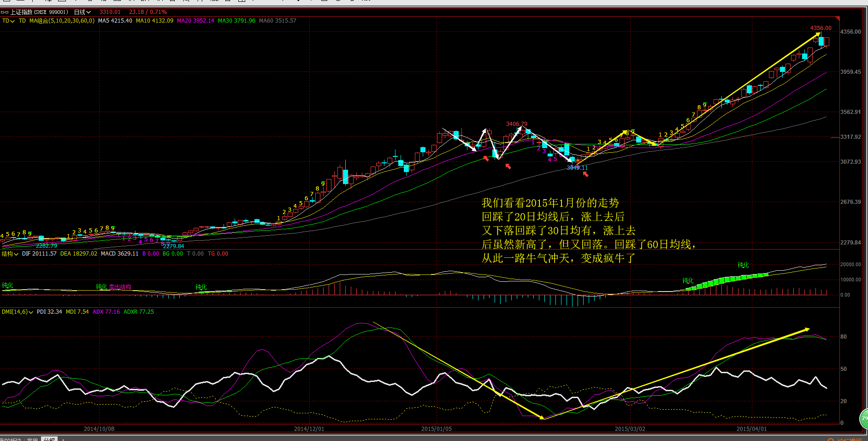The image size is (868, 441).
Task: Click the green MA30 3791.96 legend
Action: coord(236,21)
